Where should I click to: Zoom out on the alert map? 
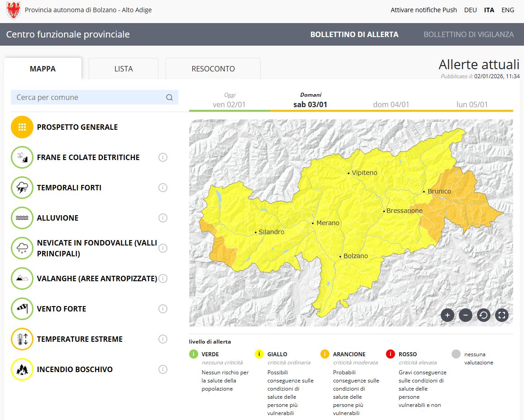coord(465,315)
